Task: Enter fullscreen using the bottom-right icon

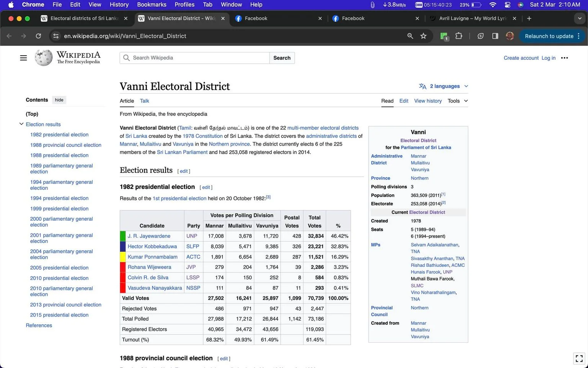Action: [x=579, y=358]
